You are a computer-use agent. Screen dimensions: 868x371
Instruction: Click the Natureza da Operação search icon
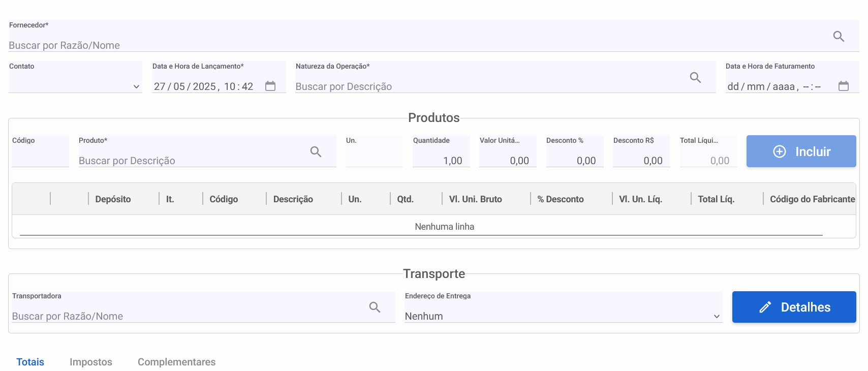point(695,78)
